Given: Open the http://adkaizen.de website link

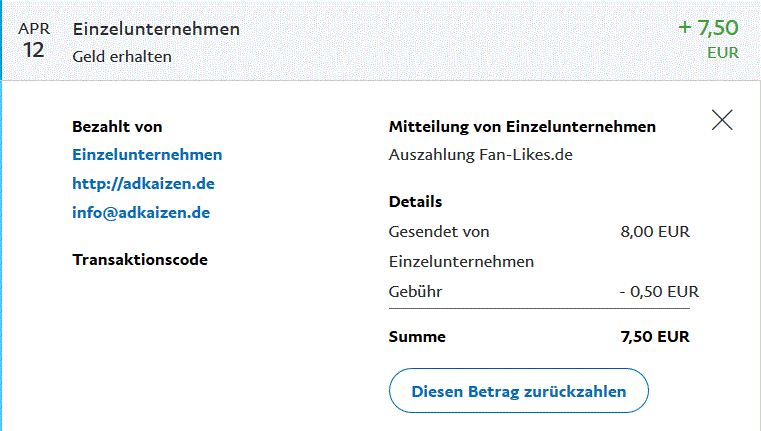Looking at the screenshot, I should [x=143, y=184].
